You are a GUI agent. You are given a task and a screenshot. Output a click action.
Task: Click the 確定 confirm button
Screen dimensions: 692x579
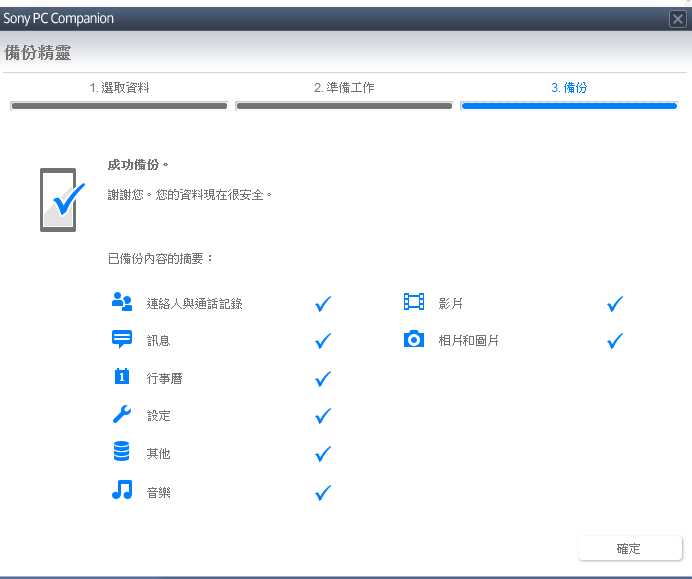coord(630,548)
